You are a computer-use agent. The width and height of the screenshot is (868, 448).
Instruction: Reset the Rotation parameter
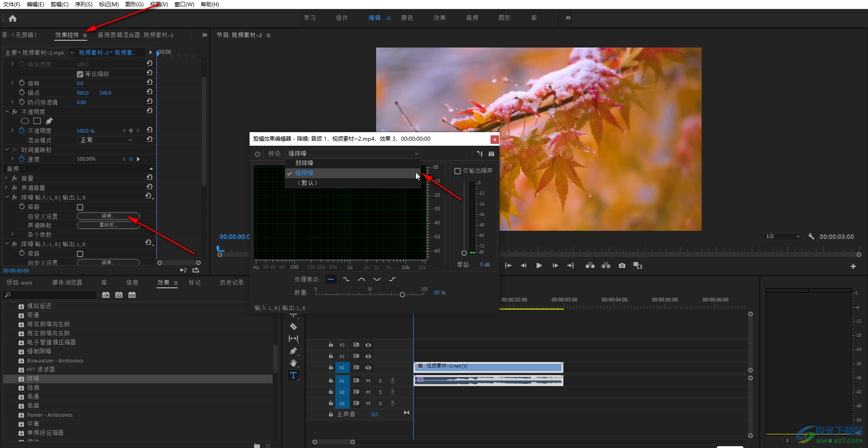(150, 82)
